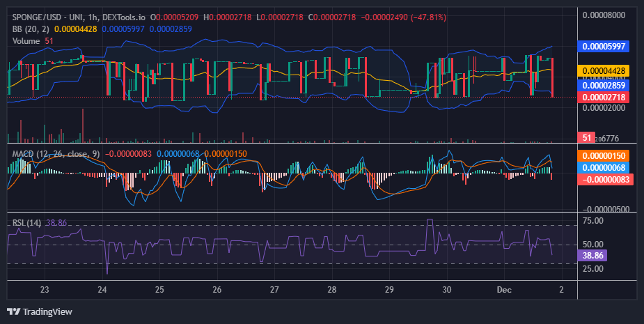The height and width of the screenshot is (324, 644).
Task: Click the date label 26 on time axis
Action: pos(217,289)
